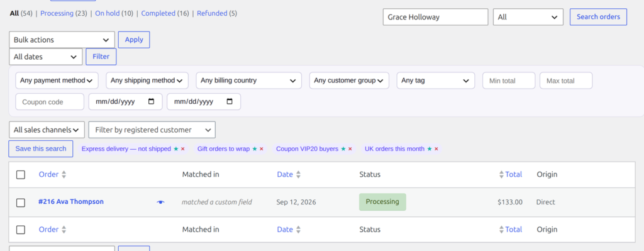644x251 pixels.
Task: Click the first mm/dd/yyyy date field
Action: tap(125, 101)
